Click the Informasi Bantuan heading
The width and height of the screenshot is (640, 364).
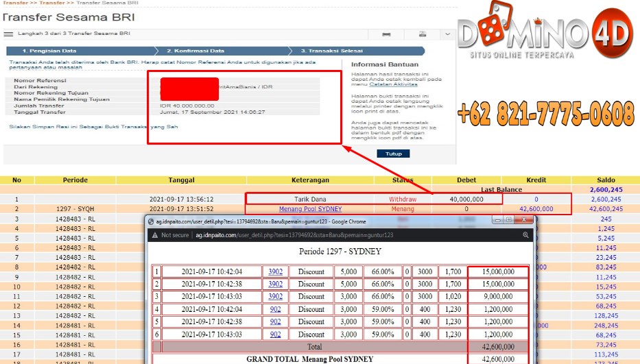click(x=385, y=64)
